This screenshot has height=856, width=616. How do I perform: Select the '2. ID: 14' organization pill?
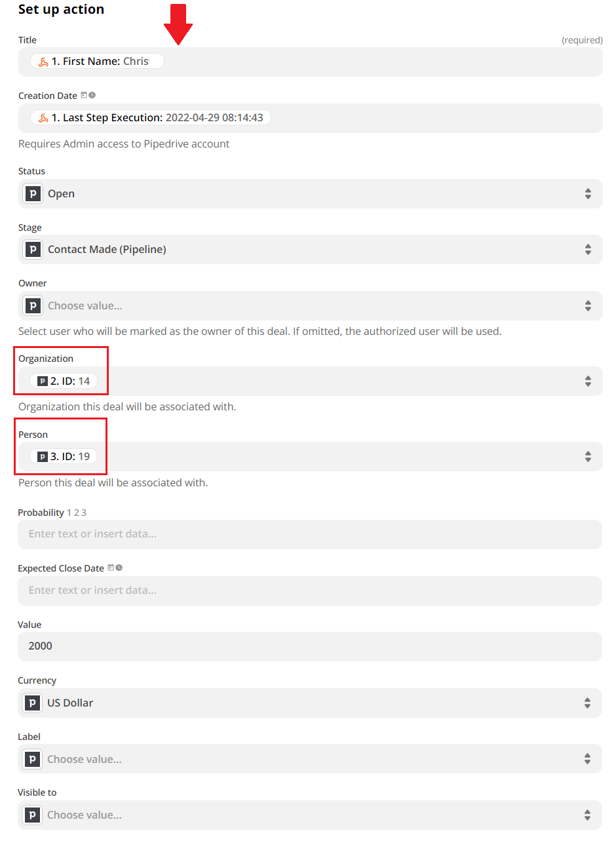point(64,381)
